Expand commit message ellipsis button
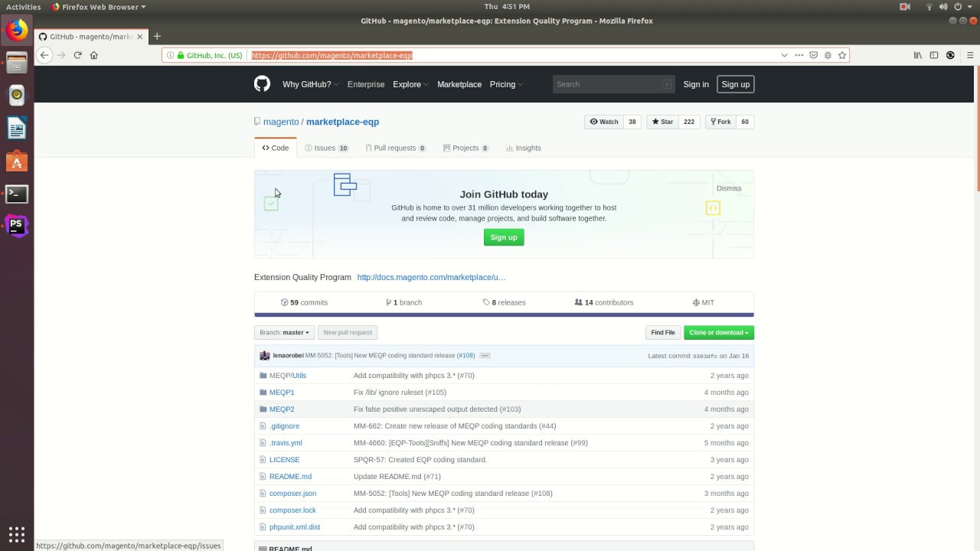The width and height of the screenshot is (980, 551). 485,356
